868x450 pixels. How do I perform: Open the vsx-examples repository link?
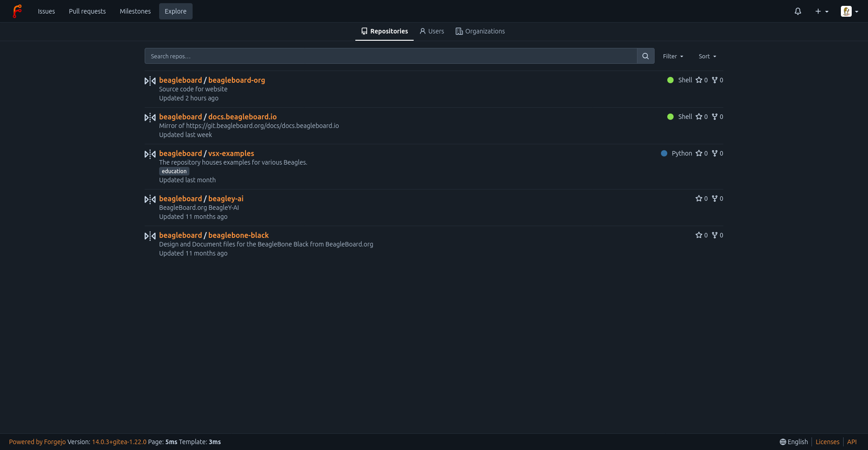[231, 153]
